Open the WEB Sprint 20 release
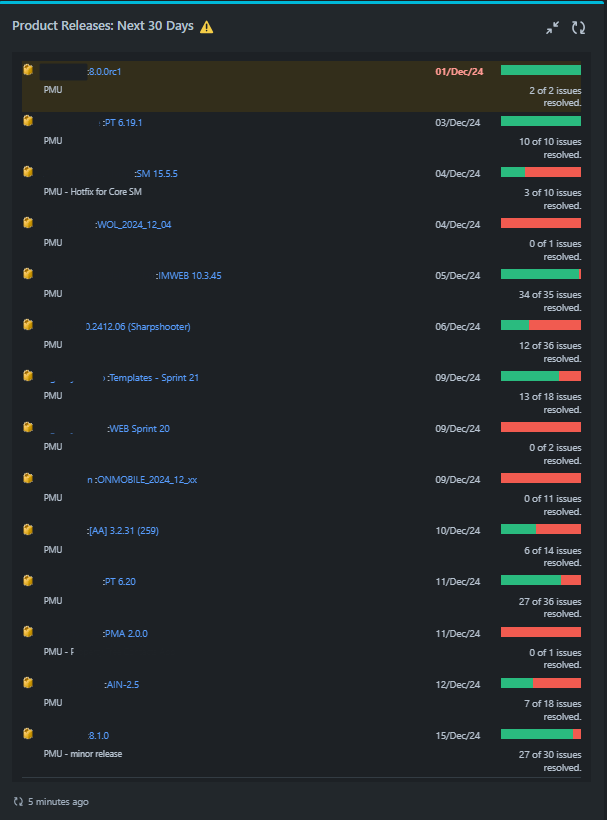 (139, 429)
